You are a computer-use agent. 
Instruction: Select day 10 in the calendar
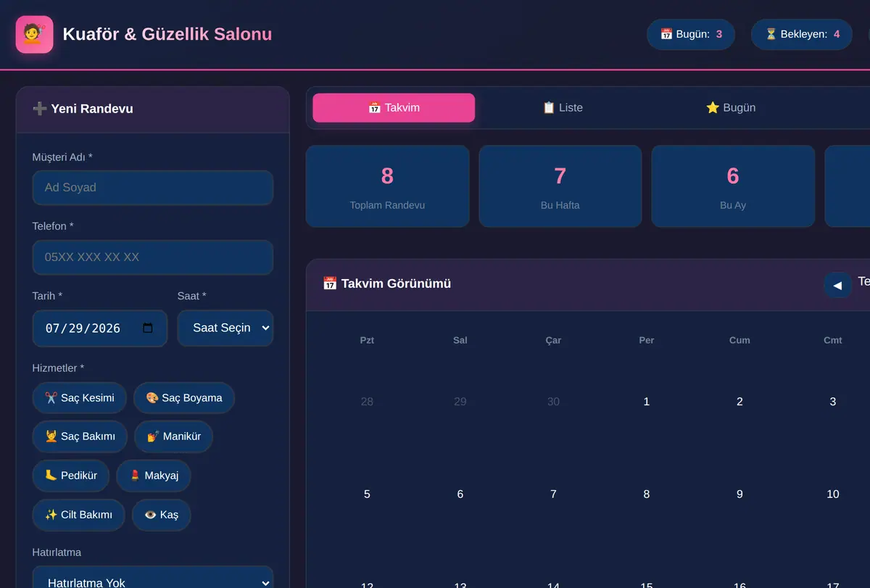coord(833,494)
